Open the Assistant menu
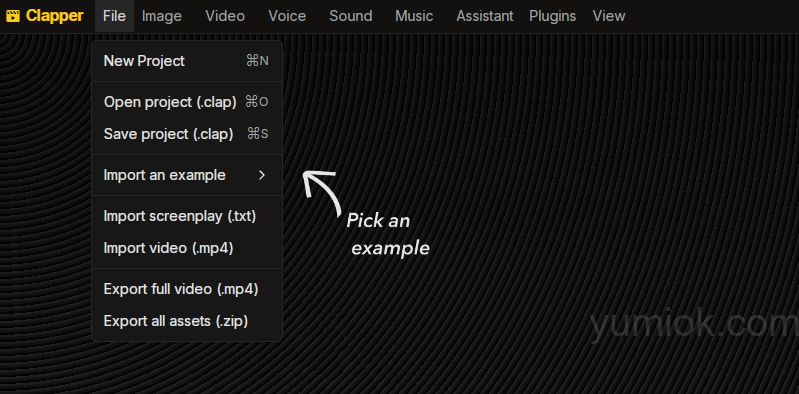The height and width of the screenshot is (394, 799). 485,16
